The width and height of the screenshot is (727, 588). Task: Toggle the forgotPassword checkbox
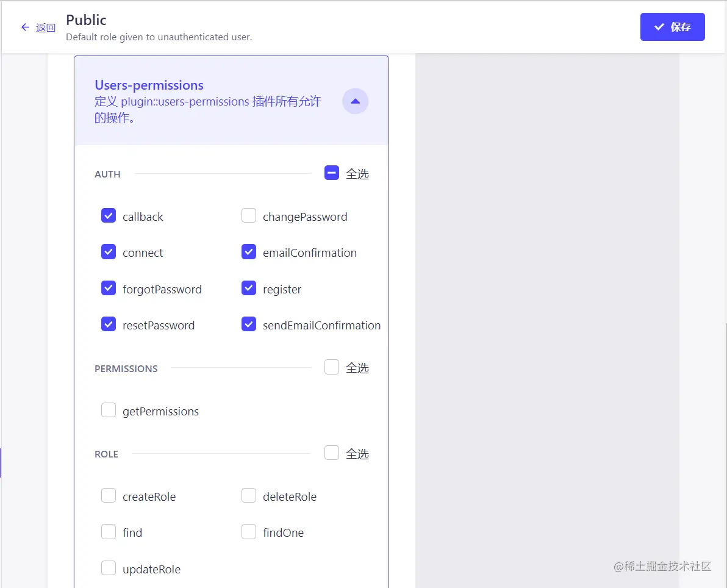(x=109, y=288)
